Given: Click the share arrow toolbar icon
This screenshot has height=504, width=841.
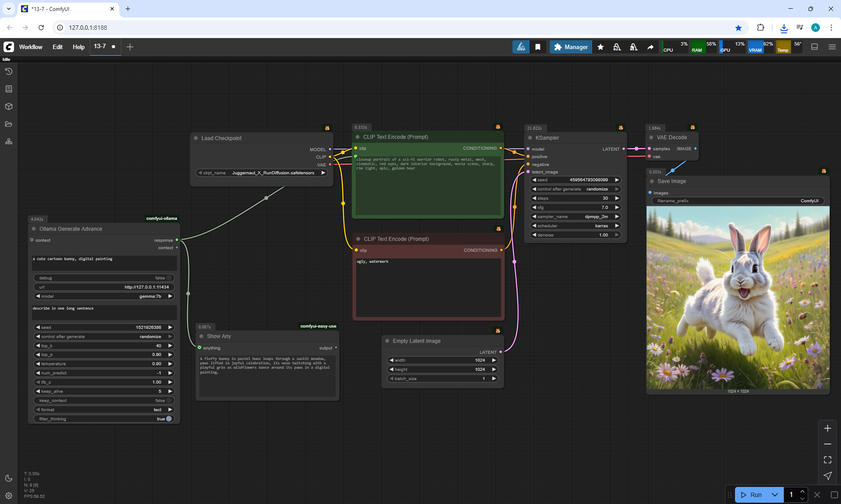Looking at the screenshot, I should [x=650, y=47].
